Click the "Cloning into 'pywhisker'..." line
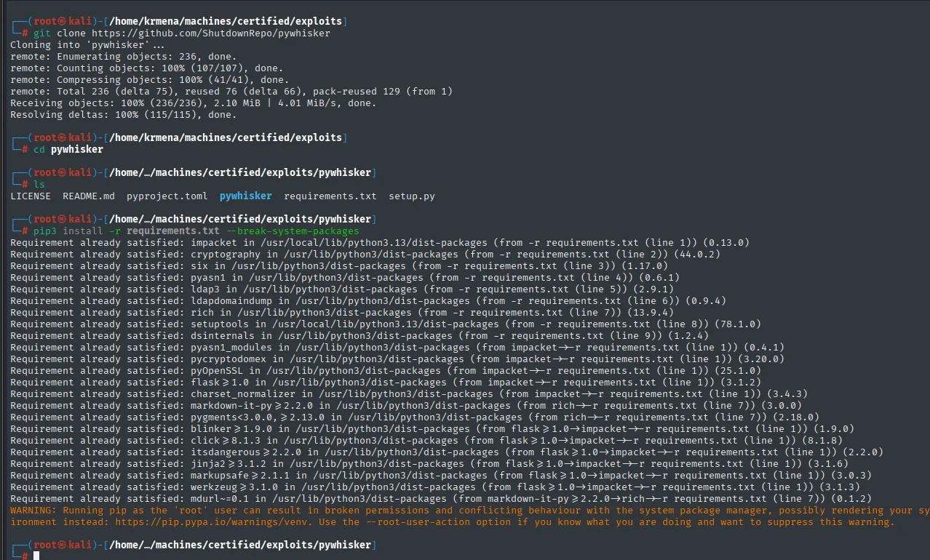 87,44
